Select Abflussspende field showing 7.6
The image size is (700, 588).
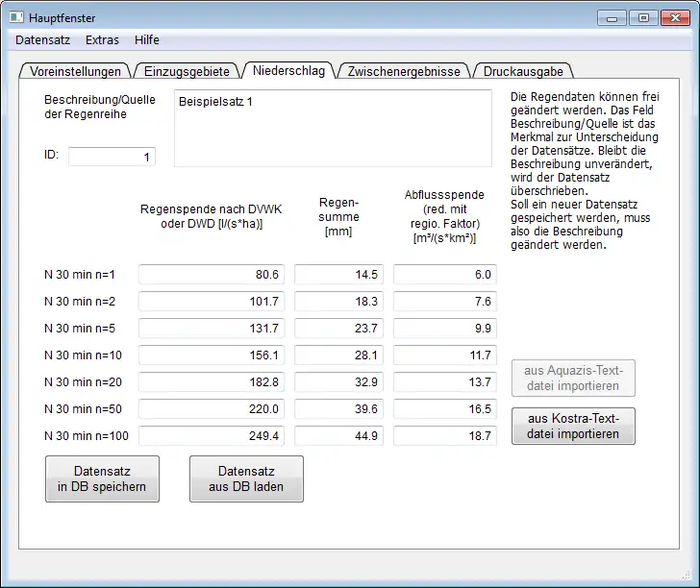tap(445, 302)
